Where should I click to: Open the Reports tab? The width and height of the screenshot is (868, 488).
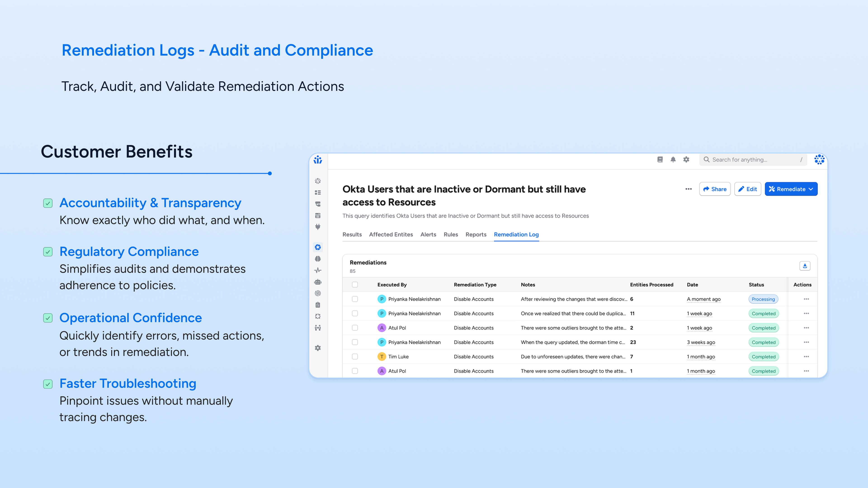(x=476, y=235)
